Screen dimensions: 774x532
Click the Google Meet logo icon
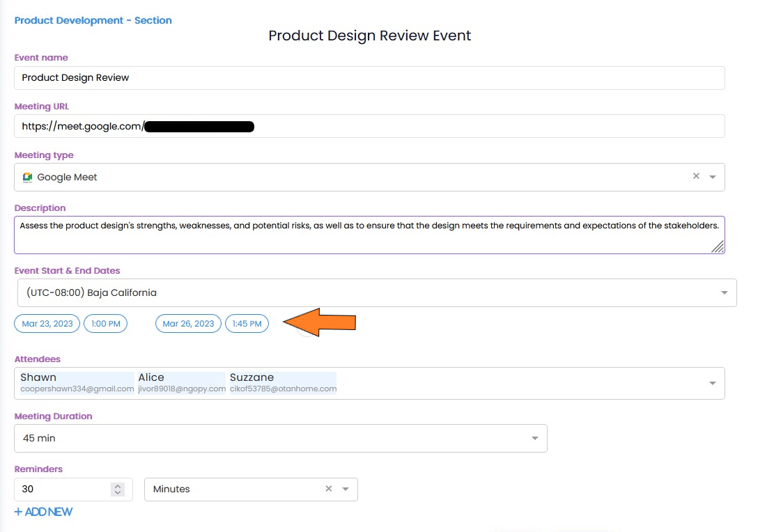click(27, 177)
